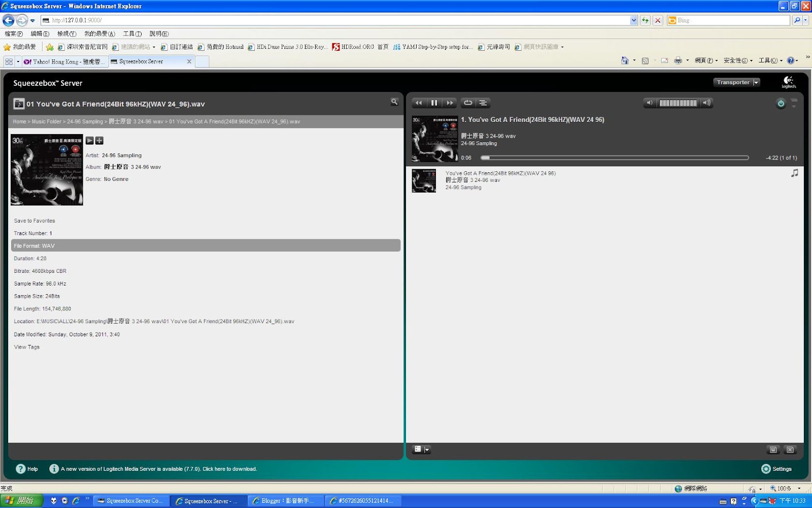Viewport: 812px width, 508px height.
Task: Adjust the player volume bar
Action: pyautogui.click(x=678, y=103)
